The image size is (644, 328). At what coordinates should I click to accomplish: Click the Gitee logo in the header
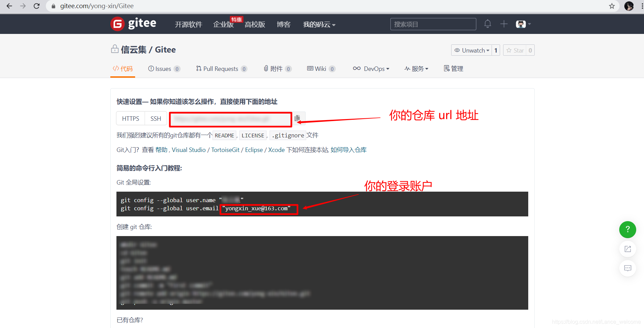(133, 24)
